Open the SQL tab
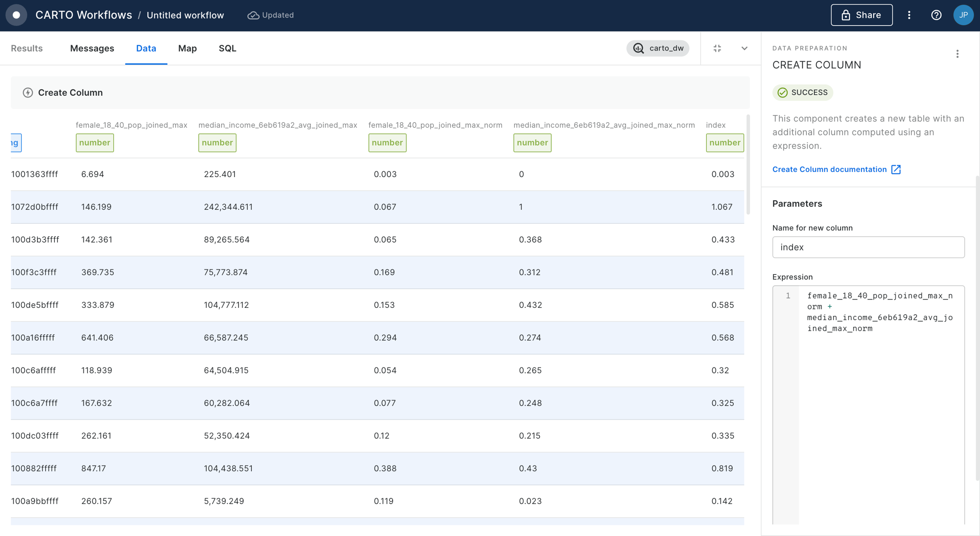 click(227, 49)
